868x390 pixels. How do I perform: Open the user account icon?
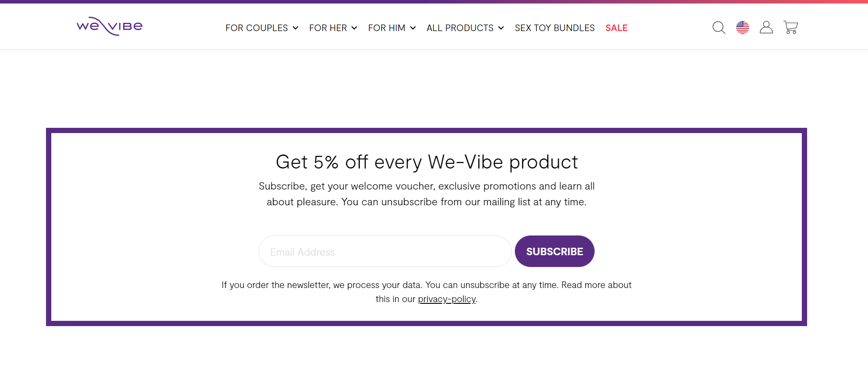click(x=766, y=28)
